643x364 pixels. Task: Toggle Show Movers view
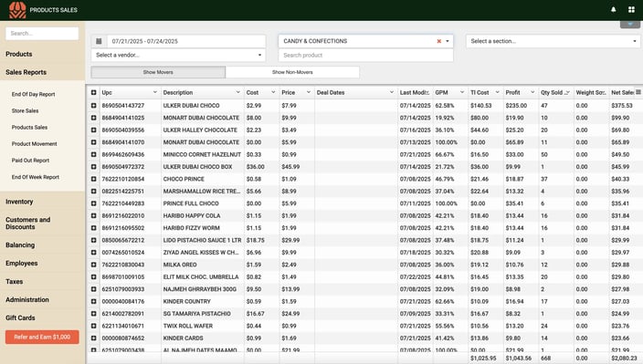tap(158, 72)
